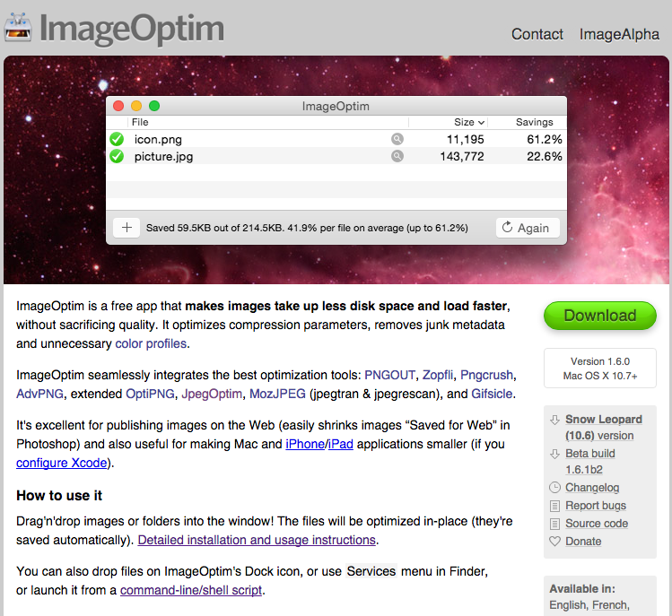Open the AdvPNG link
This screenshot has width=672, height=616.
[39, 394]
